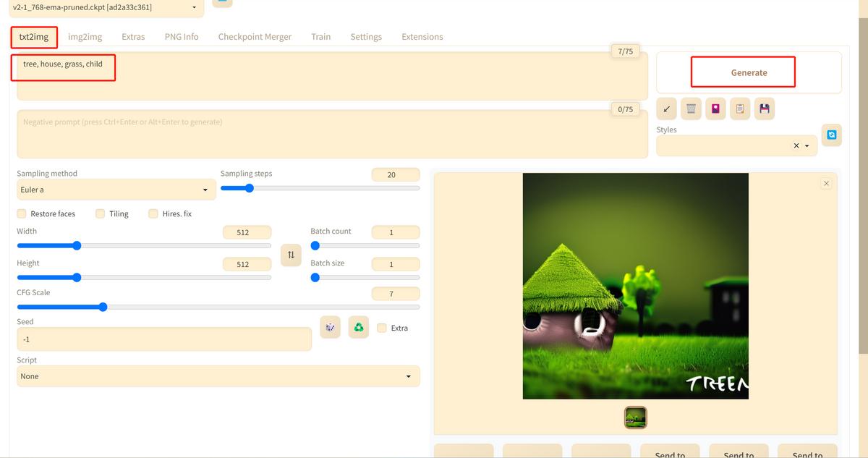Enable Hires. fix option
The image size is (868, 458).
click(x=153, y=213)
